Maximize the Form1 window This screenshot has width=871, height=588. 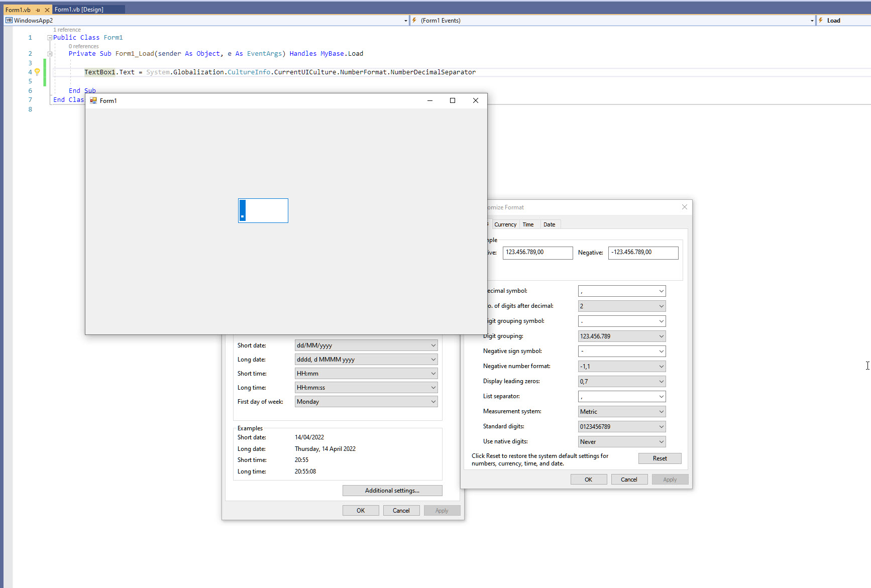[x=453, y=100]
